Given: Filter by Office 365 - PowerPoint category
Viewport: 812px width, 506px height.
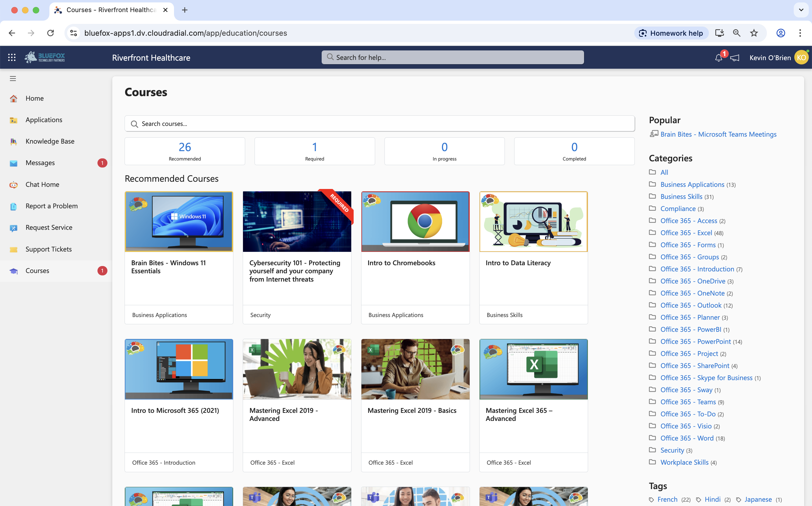Looking at the screenshot, I should click(x=695, y=341).
